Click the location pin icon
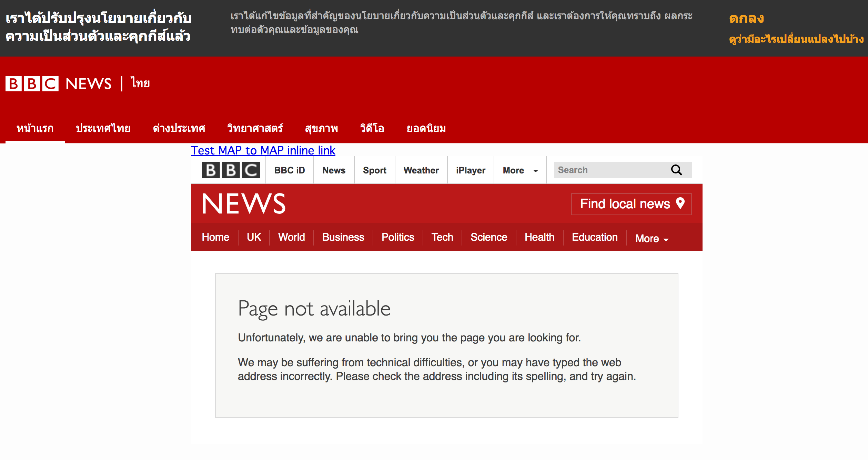Viewport: 868px width, 460px height. pos(680,203)
